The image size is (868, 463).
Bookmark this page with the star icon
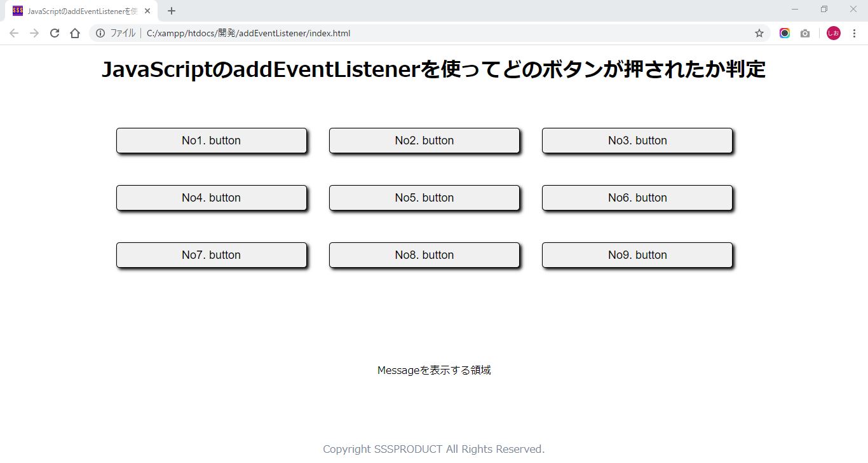point(759,34)
